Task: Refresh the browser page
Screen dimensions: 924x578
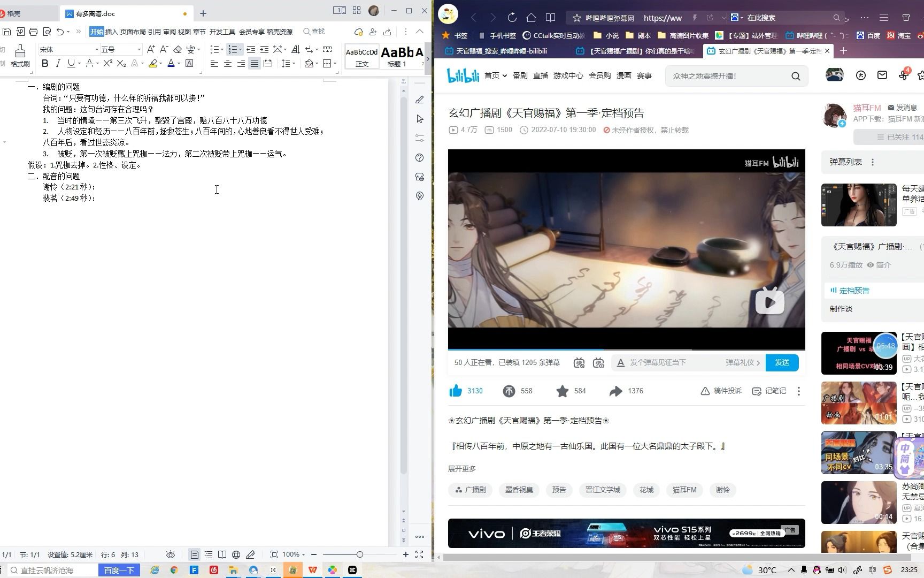Action: pos(512,18)
